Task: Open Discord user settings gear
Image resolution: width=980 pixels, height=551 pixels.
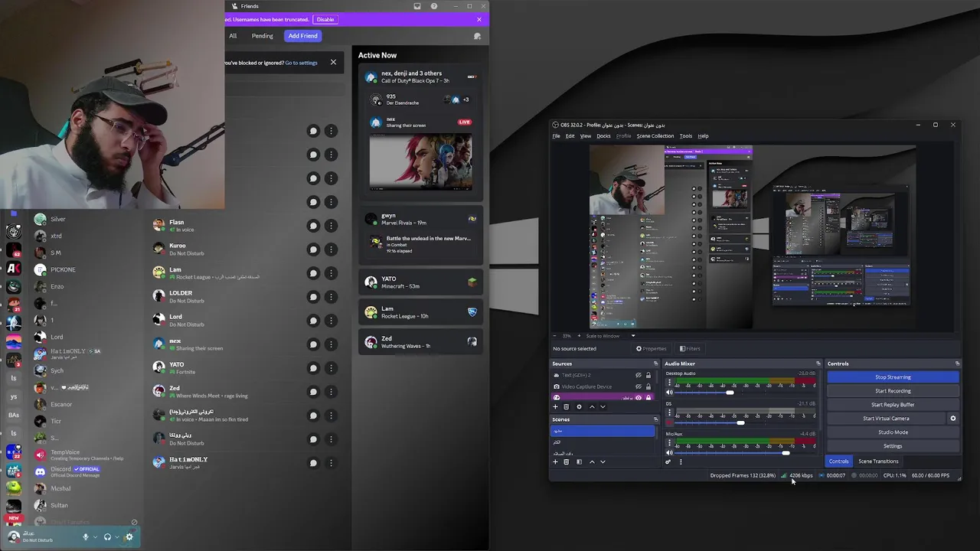Action: (129, 537)
